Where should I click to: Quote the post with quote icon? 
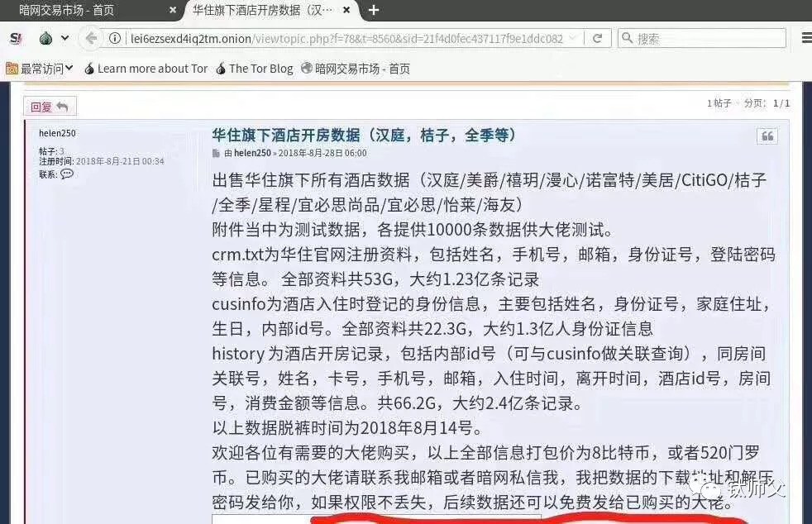click(767, 136)
